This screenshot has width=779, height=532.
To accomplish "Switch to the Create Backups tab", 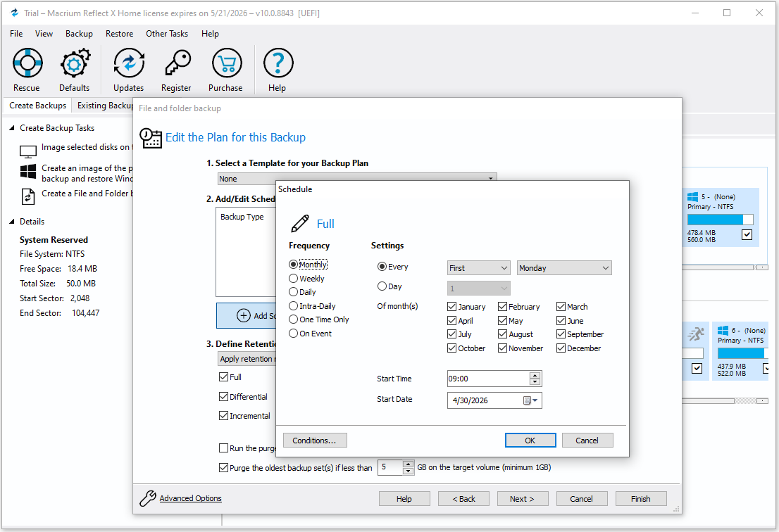I will 38,106.
